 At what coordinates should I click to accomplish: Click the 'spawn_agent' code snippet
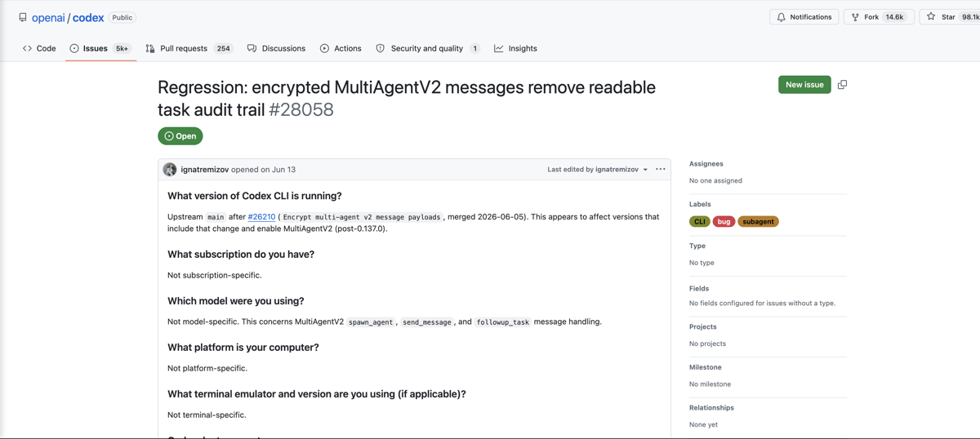click(371, 322)
